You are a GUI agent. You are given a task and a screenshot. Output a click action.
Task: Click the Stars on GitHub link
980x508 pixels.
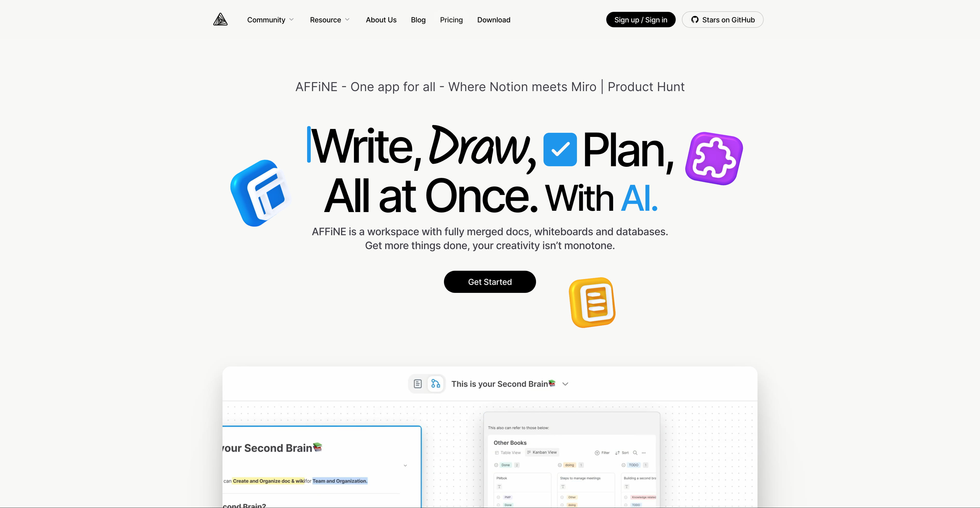[722, 20]
